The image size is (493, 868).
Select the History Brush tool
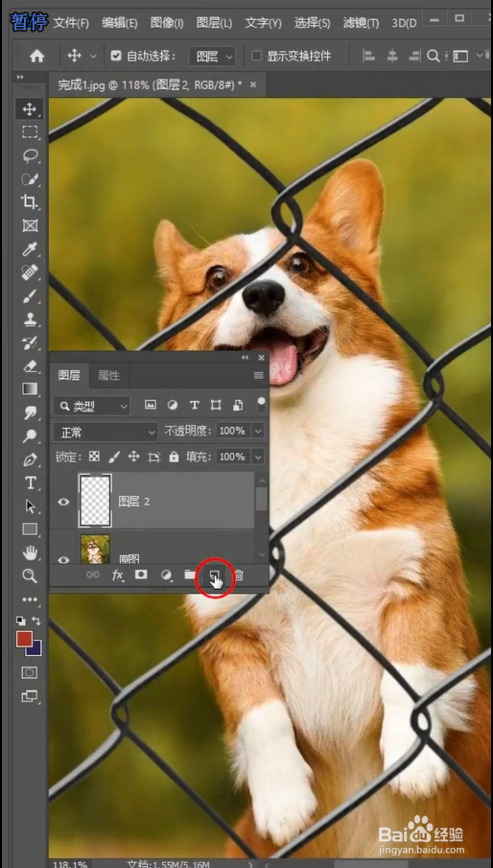coord(30,342)
